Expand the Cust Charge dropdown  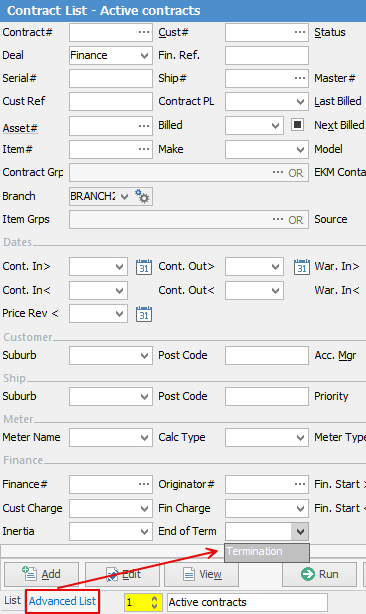coord(144,508)
